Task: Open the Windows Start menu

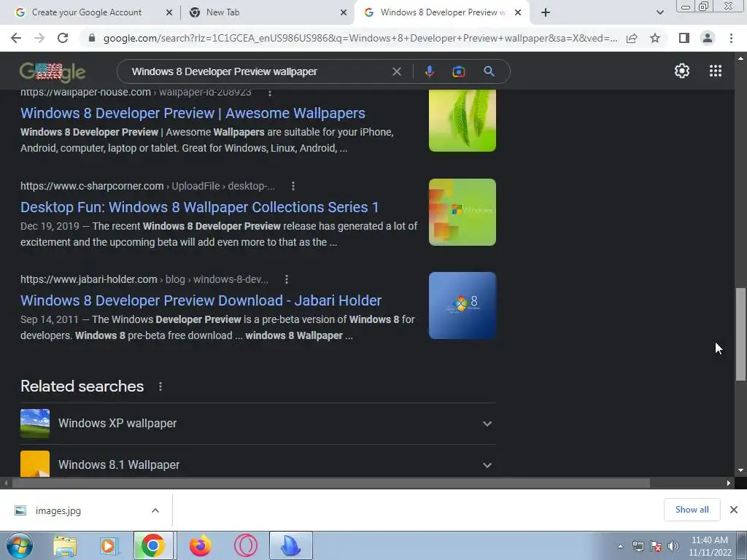Action: point(20,546)
